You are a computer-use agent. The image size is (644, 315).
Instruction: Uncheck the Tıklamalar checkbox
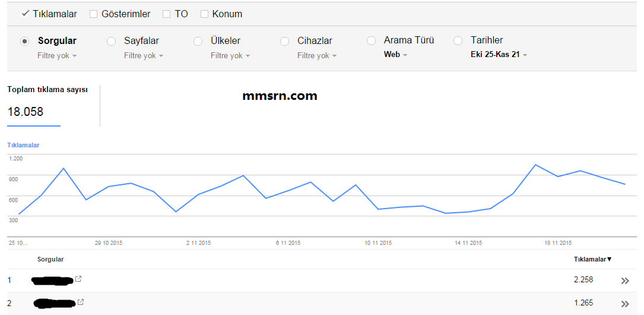pyautogui.click(x=25, y=14)
